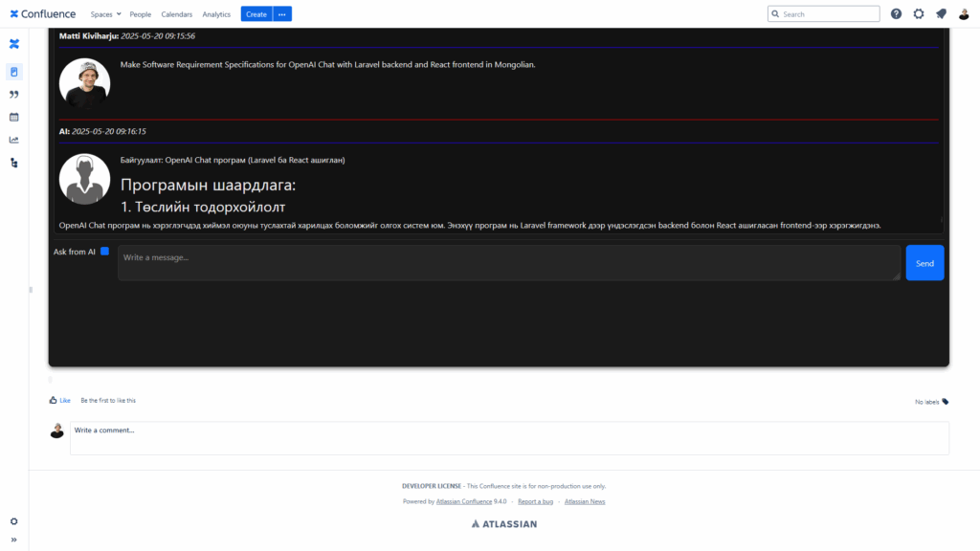Click timestamp 2025-05-20 09:16:15
The image size is (980, 551).
[x=109, y=131]
